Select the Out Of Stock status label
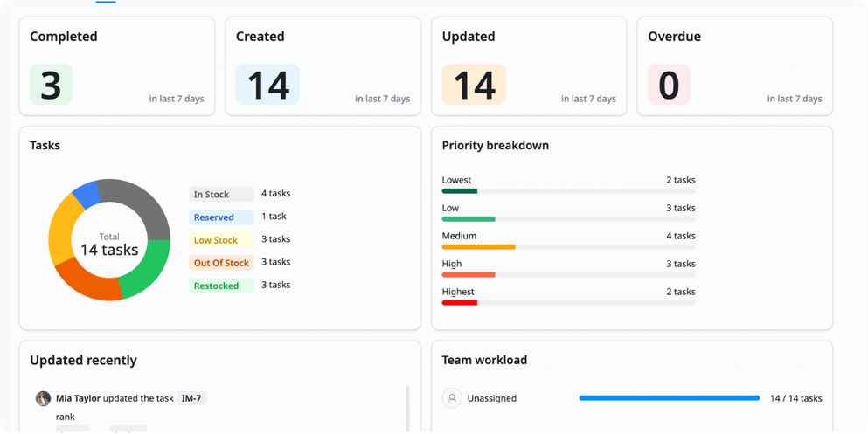The height and width of the screenshot is (434, 868). click(221, 263)
